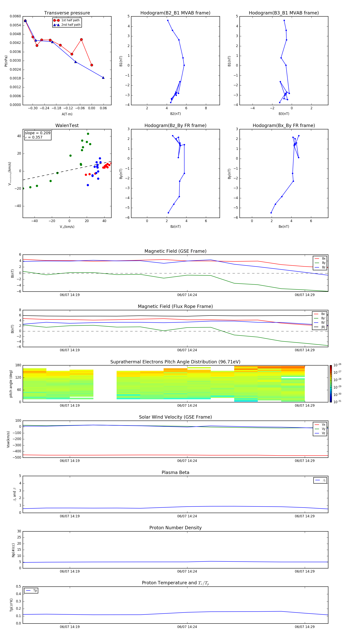Click the last blue triangle in Transverse pressure
The width and height of the screenshot is (351, 644).
[103, 78]
